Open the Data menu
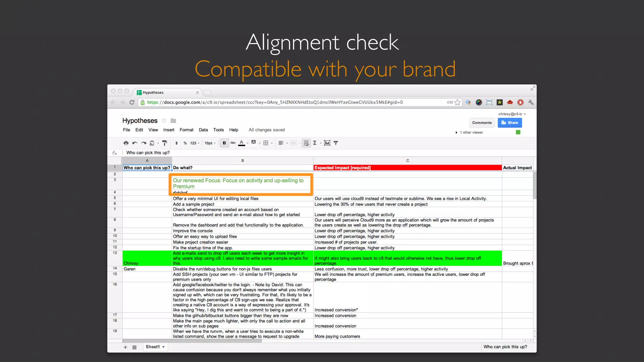Image resolution: width=644 pixels, height=362 pixels. [x=203, y=130]
